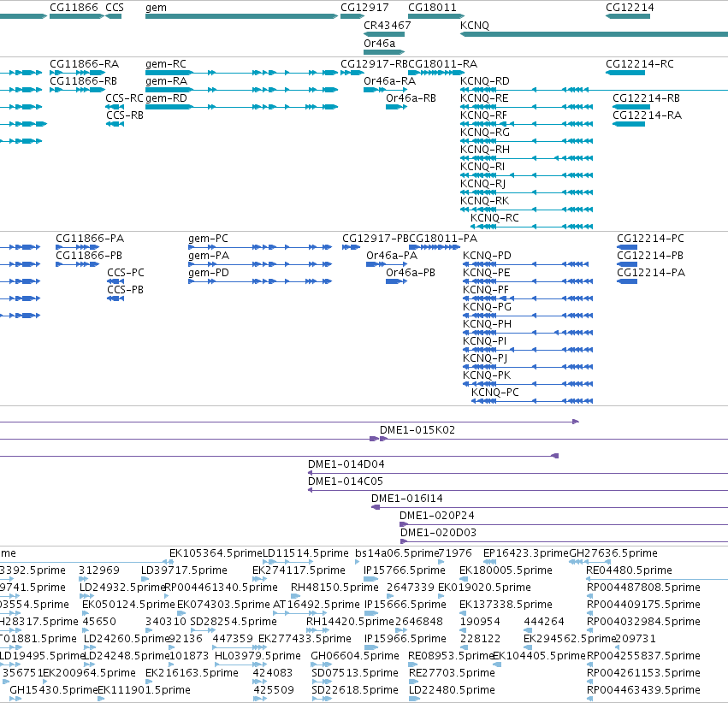Click the Or46a gene label

pos(379,43)
